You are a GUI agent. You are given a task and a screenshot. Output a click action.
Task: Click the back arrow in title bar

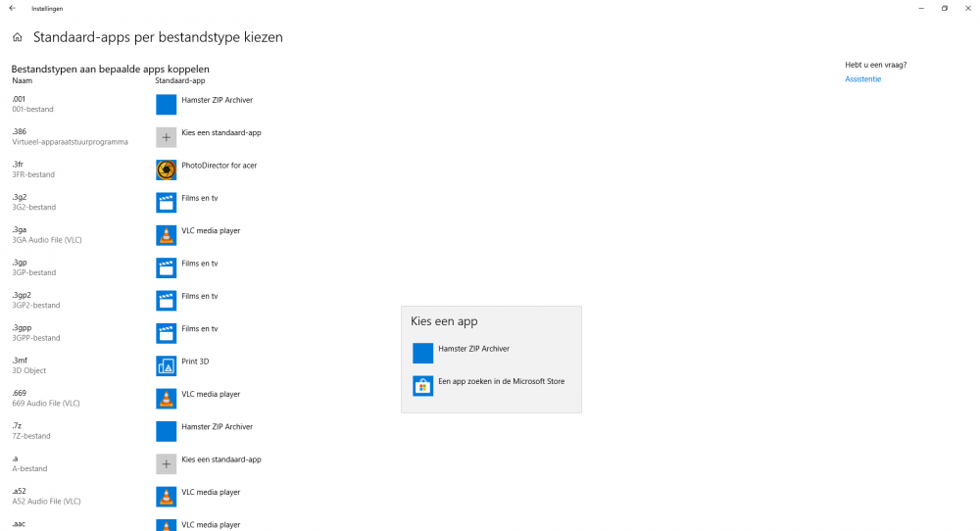12,8
